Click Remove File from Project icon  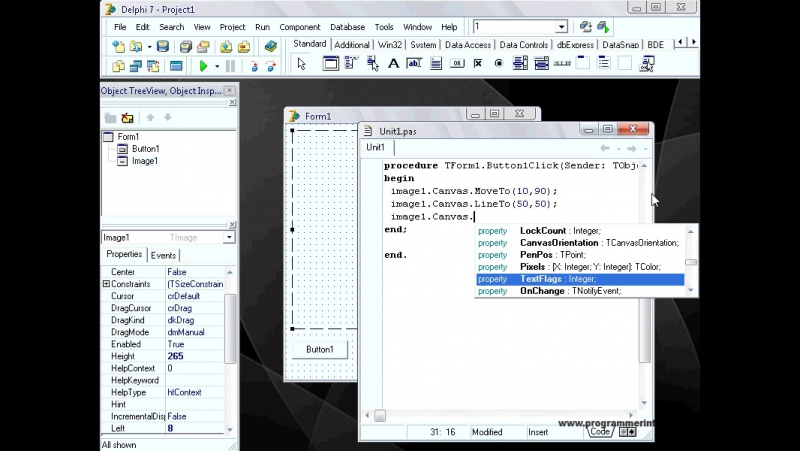tap(244, 47)
